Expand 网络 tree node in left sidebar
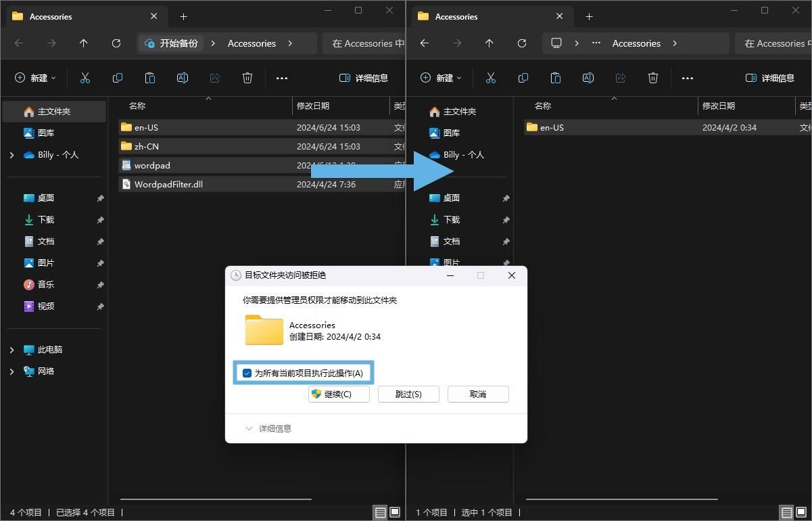812x521 pixels. [11, 371]
